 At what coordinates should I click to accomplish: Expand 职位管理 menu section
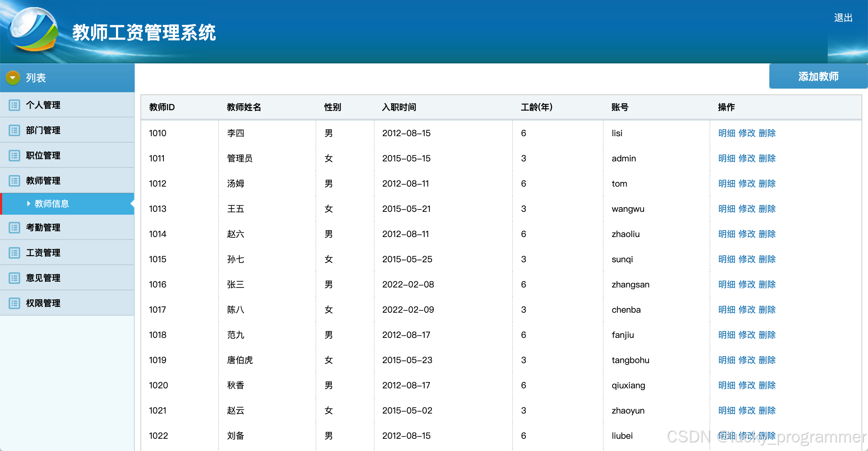(x=67, y=156)
